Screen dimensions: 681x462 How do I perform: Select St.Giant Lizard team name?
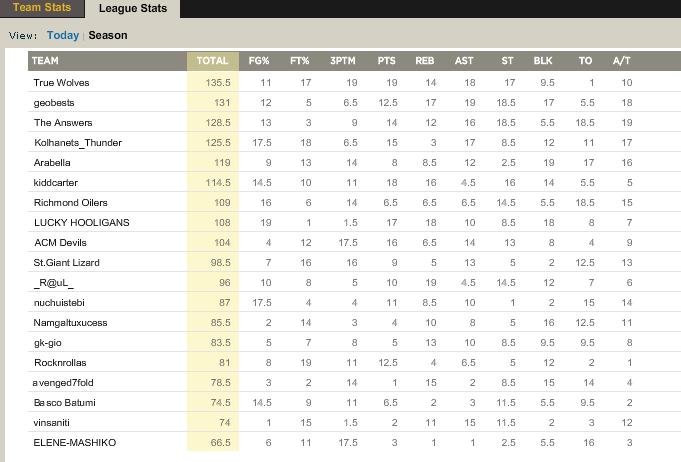click(67, 263)
